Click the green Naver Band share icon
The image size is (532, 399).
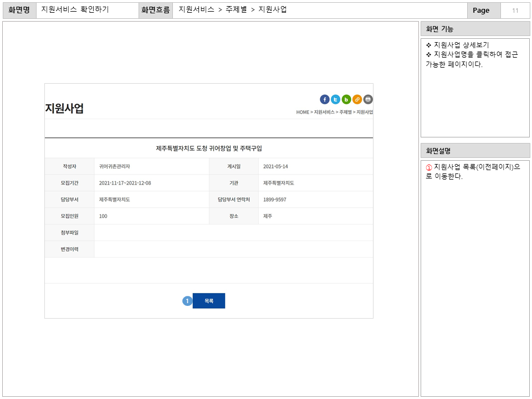[x=346, y=99]
